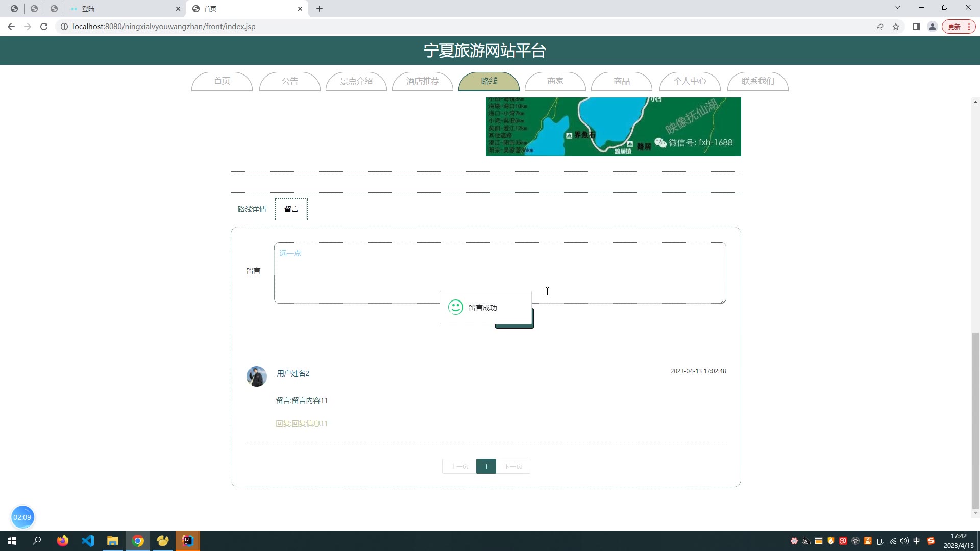The image size is (980, 551).
Task: Open the taskbar clock 17:42
Action: pos(959,541)
